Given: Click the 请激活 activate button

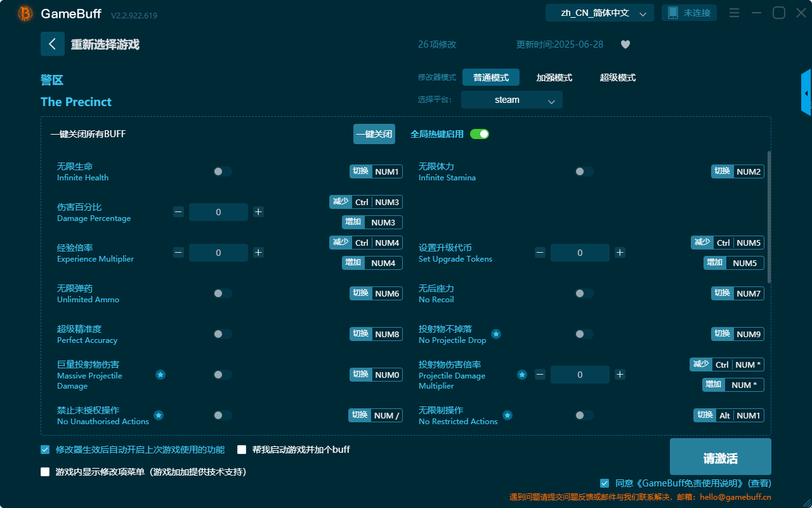Looking at the screenshot, I should [720, 457].
